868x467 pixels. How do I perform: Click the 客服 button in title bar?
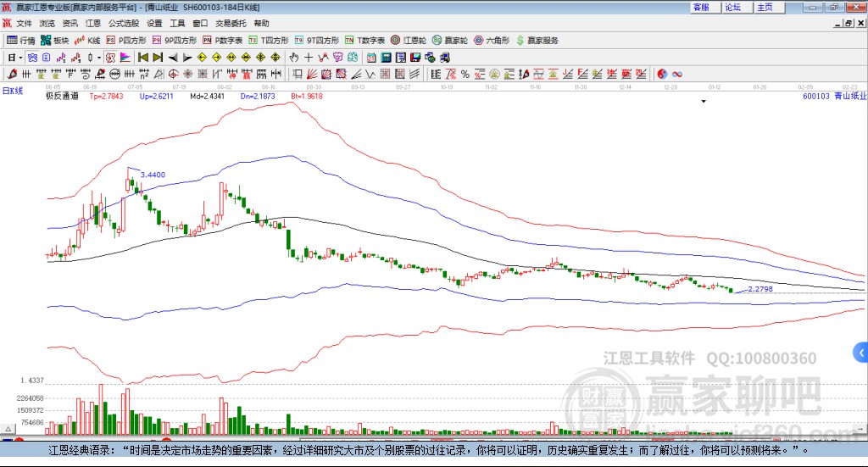click(x=705, y=7)
